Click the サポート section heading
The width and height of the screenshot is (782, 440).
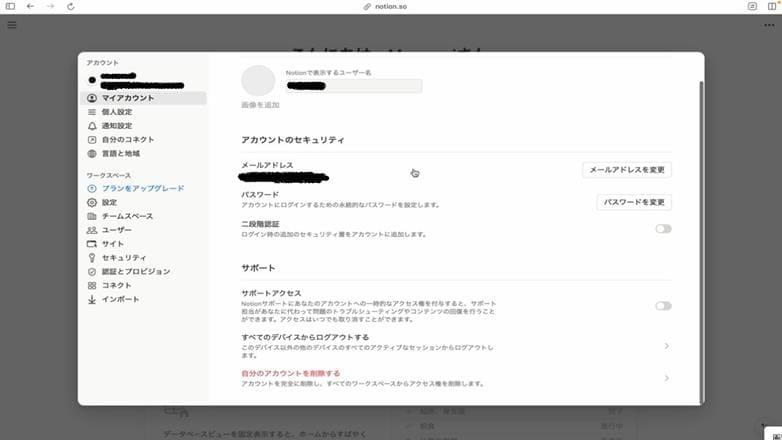[x=258, y=268]
